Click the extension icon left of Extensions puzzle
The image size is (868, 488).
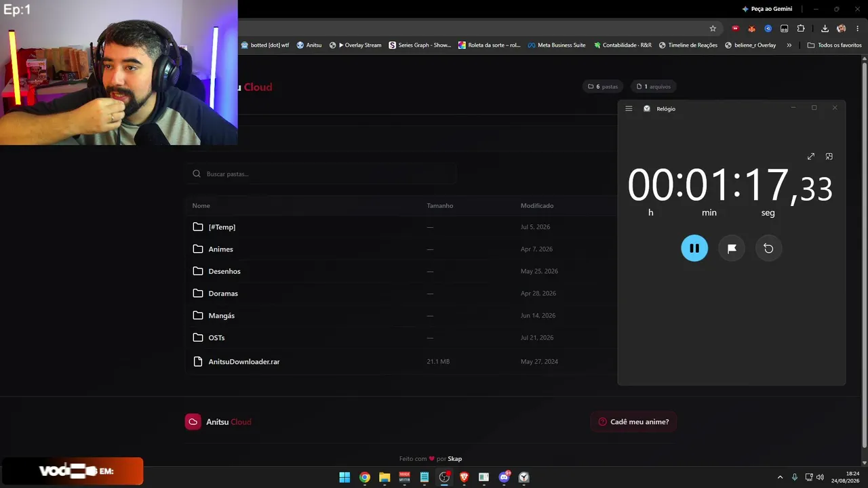pyautogui.click(x=785, y=28)
